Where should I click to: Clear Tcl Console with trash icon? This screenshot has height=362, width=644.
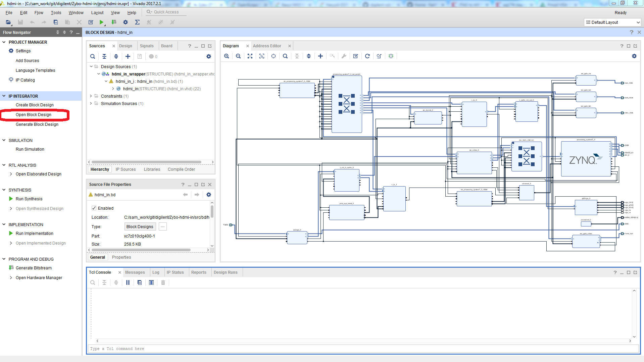163,282
